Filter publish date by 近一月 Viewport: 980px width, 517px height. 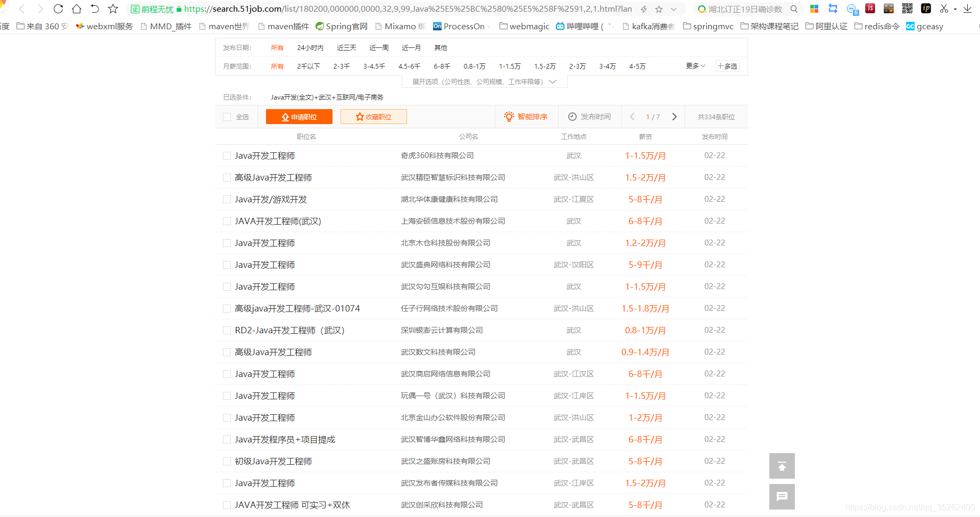pyautogui.click(x=411, y=48)
